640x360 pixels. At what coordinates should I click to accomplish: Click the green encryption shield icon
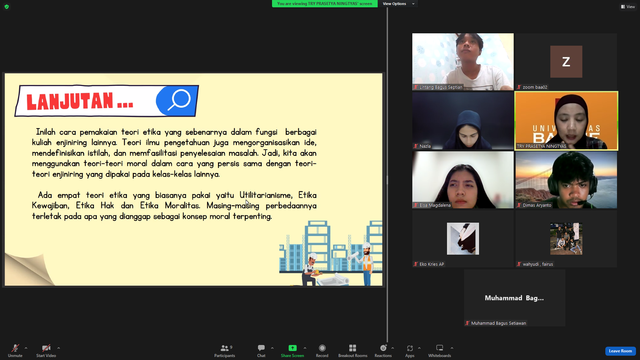(x=7, y=7)
